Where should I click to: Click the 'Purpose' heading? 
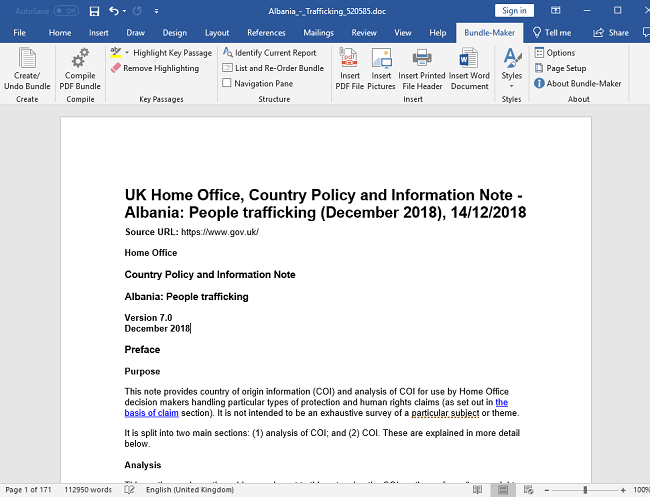(142, 371)
